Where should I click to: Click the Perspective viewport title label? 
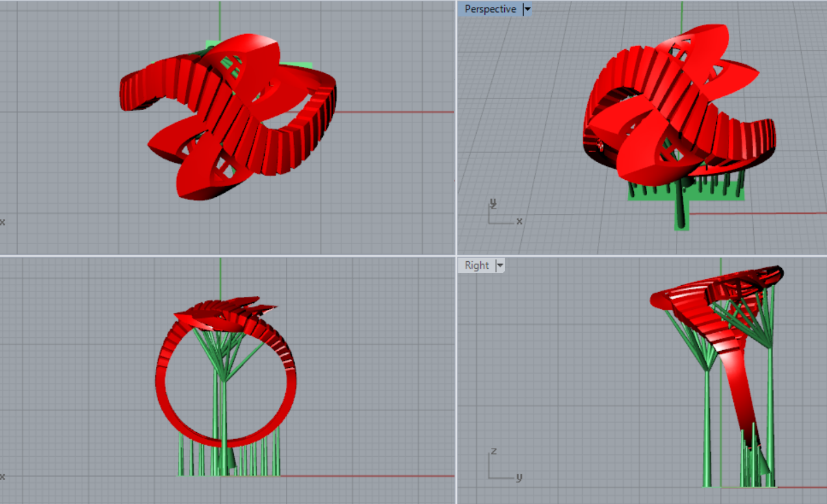click(490, 10)
